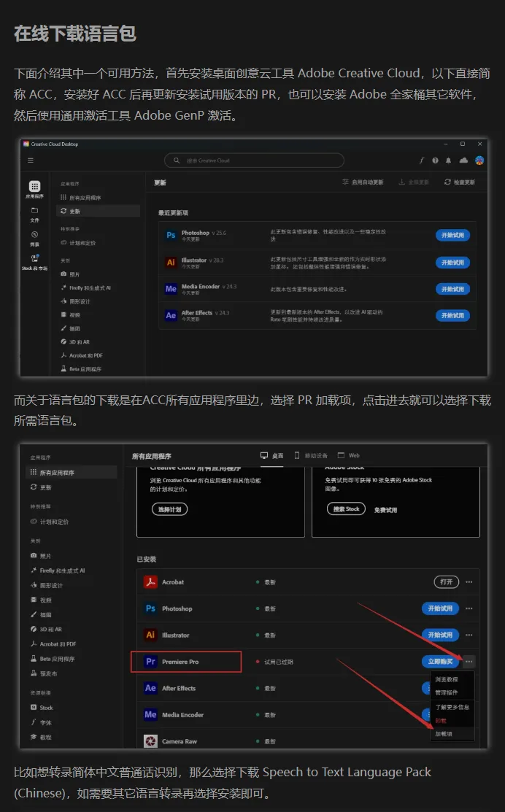505x812 pixels.
Task: Click the Premiere Pro icon in installed list
Action: click(x=151, y=662)
